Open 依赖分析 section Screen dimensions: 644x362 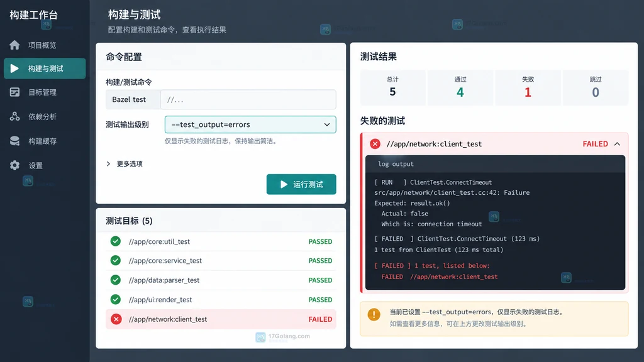click(x=45, y=116)
